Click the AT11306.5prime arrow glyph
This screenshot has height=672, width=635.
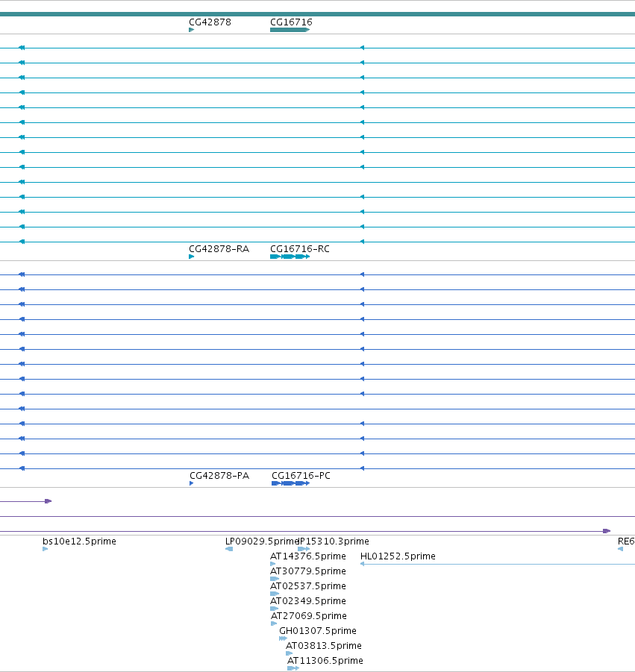pyautogui.click(x=293, y=668)
